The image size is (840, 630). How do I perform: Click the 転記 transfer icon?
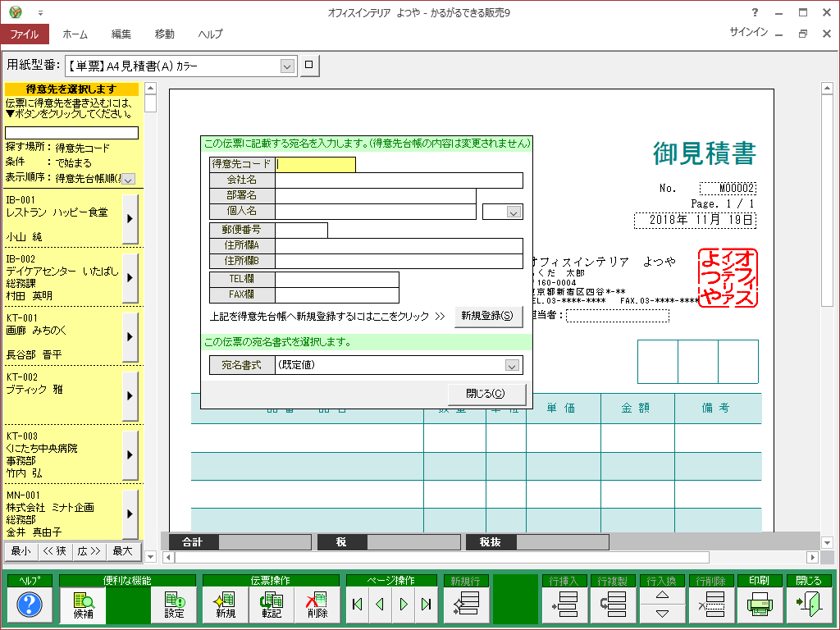[x=271, y=605]
